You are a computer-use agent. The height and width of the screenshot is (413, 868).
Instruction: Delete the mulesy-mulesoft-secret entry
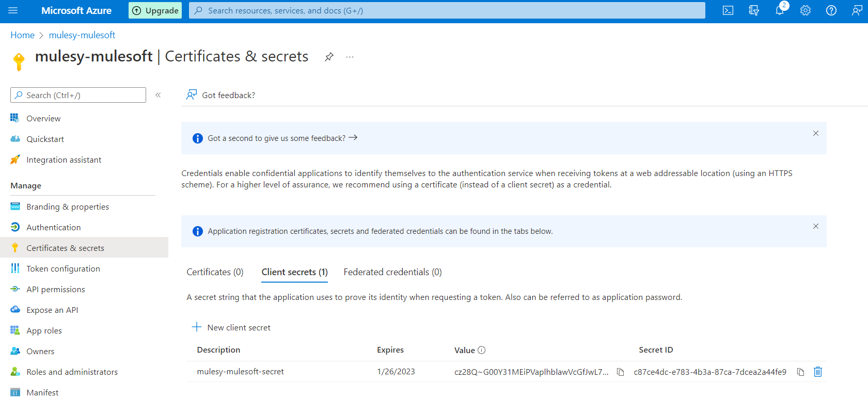(818, 372)
